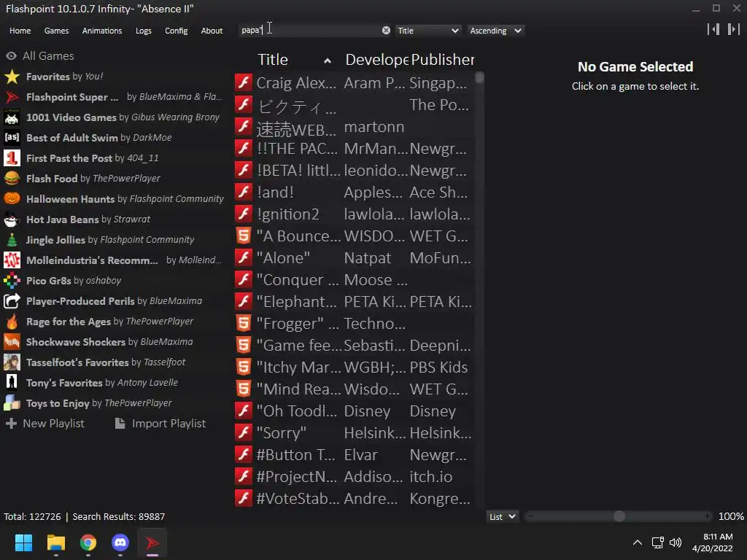Open the Ascending sort direction dropdown
Viewport: 747px width, 560px height.
495,31
